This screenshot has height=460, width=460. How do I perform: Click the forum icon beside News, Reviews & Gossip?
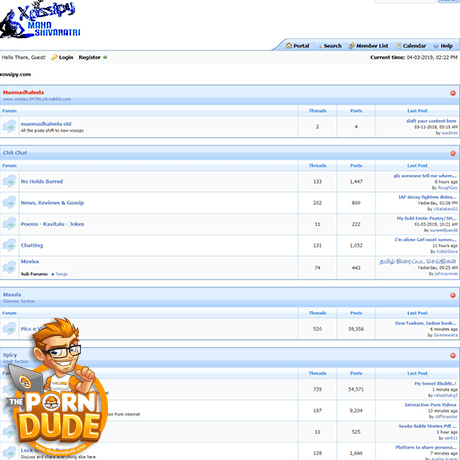tap(9, 203)
